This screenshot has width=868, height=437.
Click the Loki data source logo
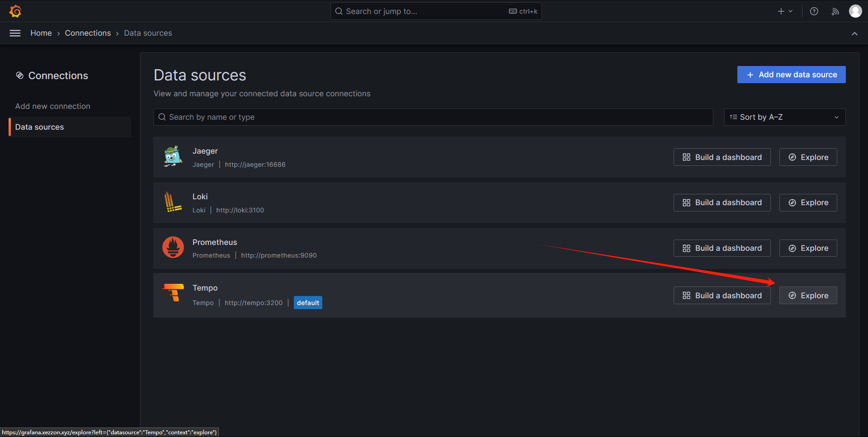(173, 202)
